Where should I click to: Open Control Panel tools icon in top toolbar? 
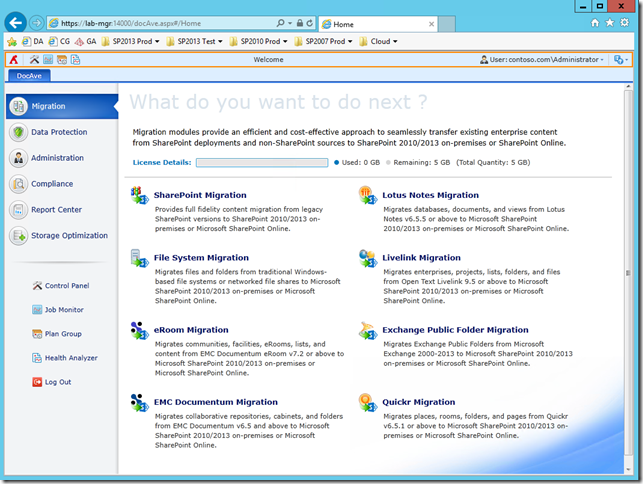tap(34, 60)
